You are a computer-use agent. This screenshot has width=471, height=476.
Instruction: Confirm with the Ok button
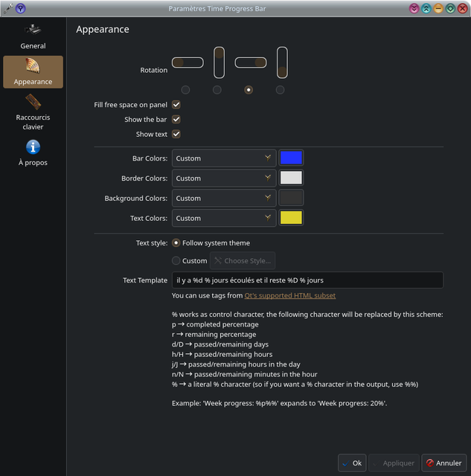point(352,463)
